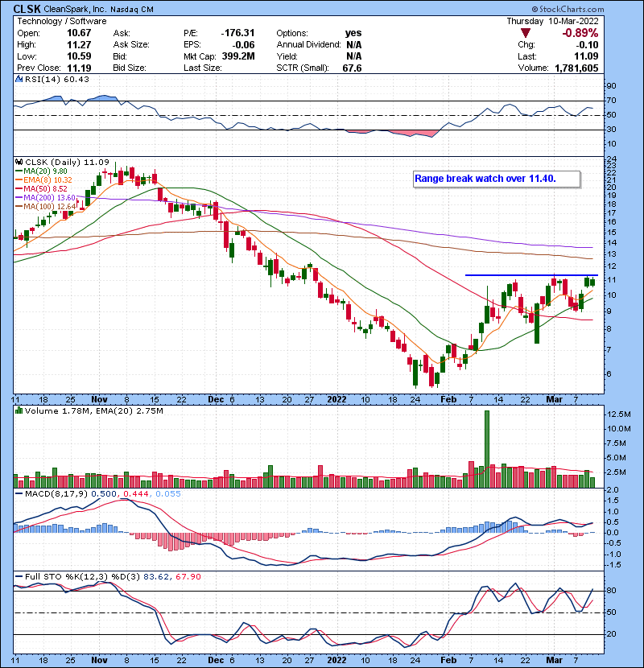Select the MA(100) 12.64 legend entry
Screen dimensions: 644x668
[x=46, y=207]
